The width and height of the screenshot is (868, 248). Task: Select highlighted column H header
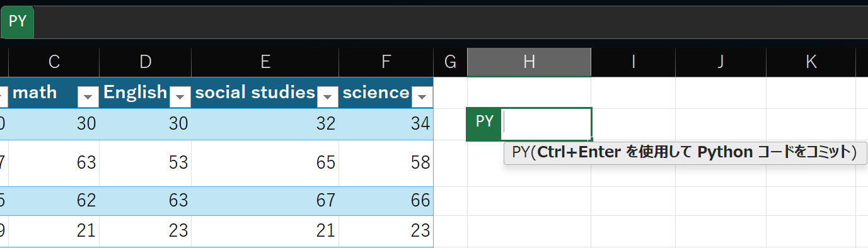[529, 62]
